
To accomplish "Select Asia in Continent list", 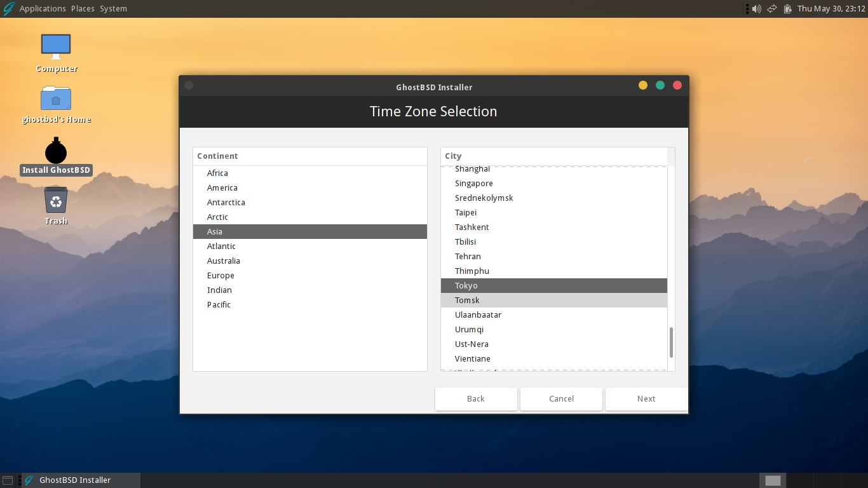I will pos(310,232).
